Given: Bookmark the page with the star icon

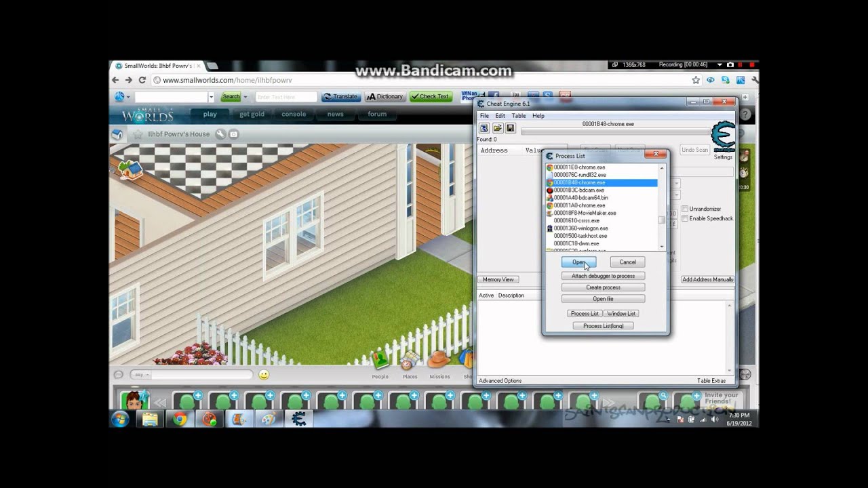Looking at the screenshot, I should (696, 80).
